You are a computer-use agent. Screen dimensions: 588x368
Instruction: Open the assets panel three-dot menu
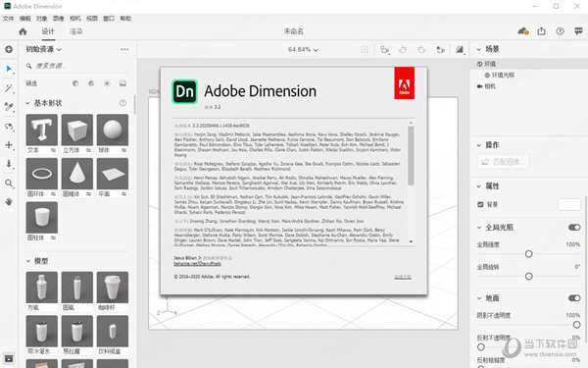pos(124,49)
